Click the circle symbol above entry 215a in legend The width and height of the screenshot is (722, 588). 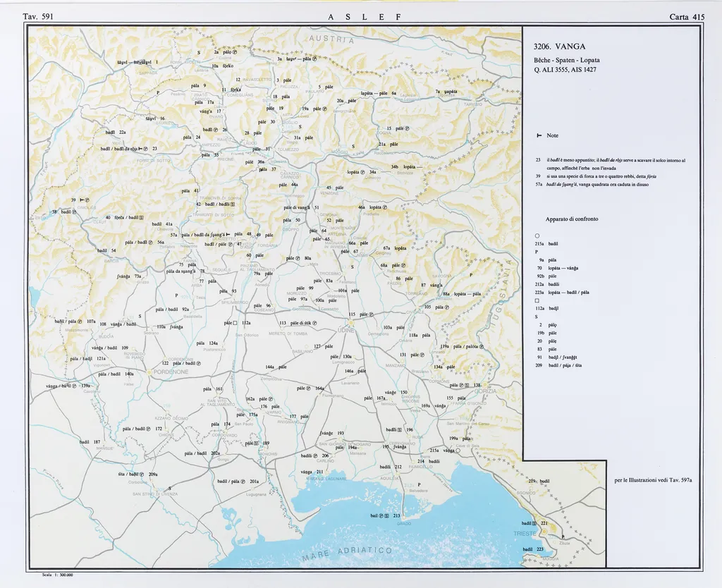[x=537, y=235]
